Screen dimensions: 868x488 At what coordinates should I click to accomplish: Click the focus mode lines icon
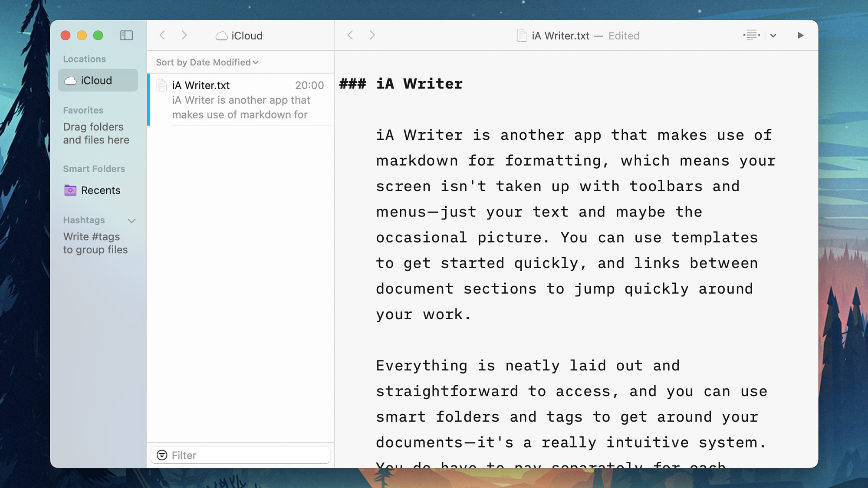tap(751, 35)
